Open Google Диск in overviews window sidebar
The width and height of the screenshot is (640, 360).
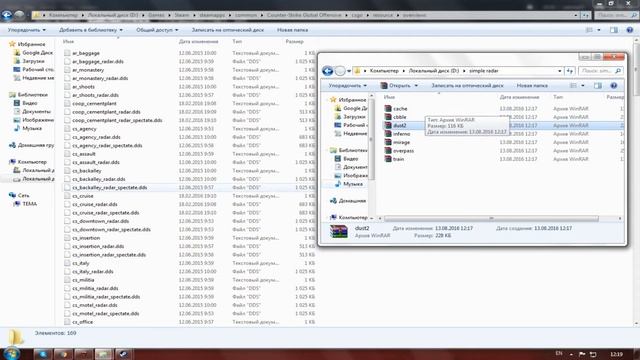click(33, 53)
